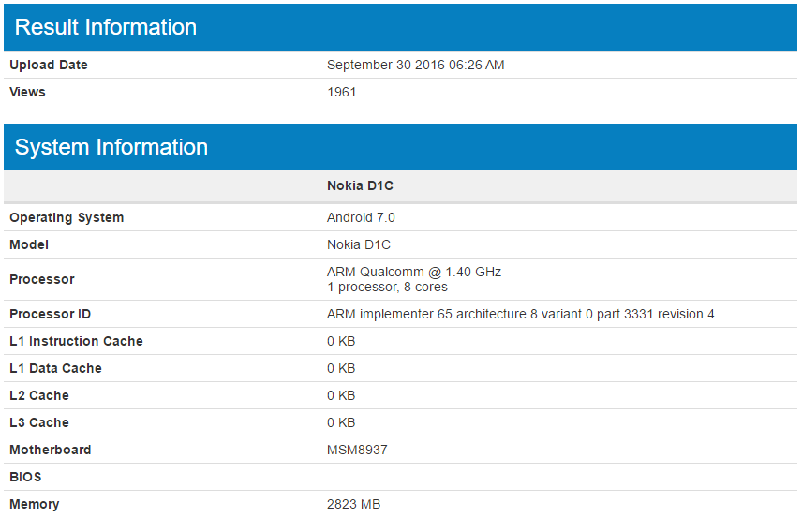
Task: Click the 1 processor, 8 cores text
Action: 387,287
